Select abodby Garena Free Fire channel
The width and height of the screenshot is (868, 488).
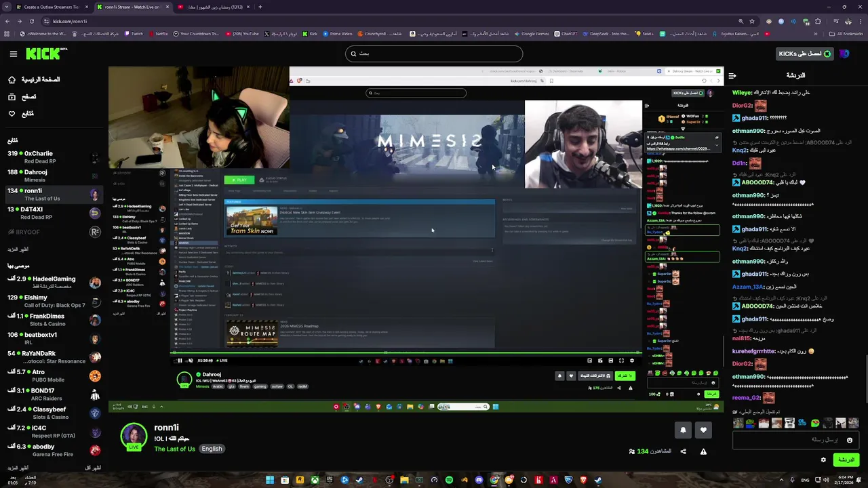(x=53, y=450)
